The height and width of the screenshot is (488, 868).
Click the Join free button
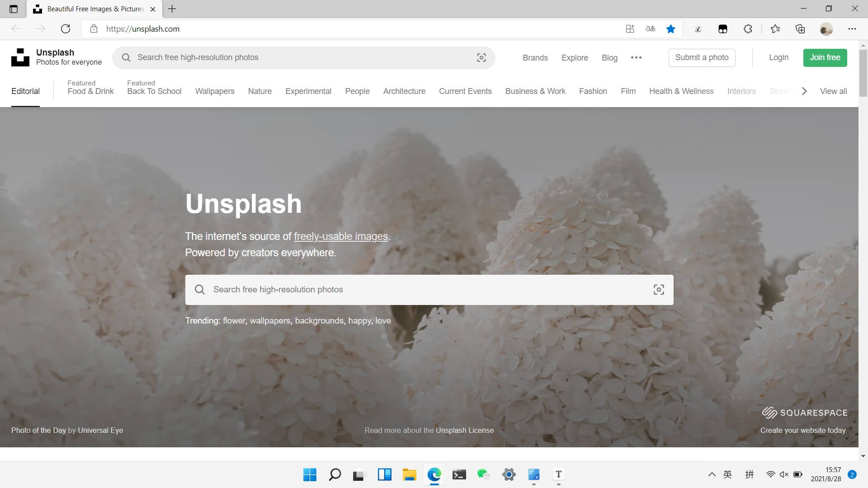tap(825, 57)
